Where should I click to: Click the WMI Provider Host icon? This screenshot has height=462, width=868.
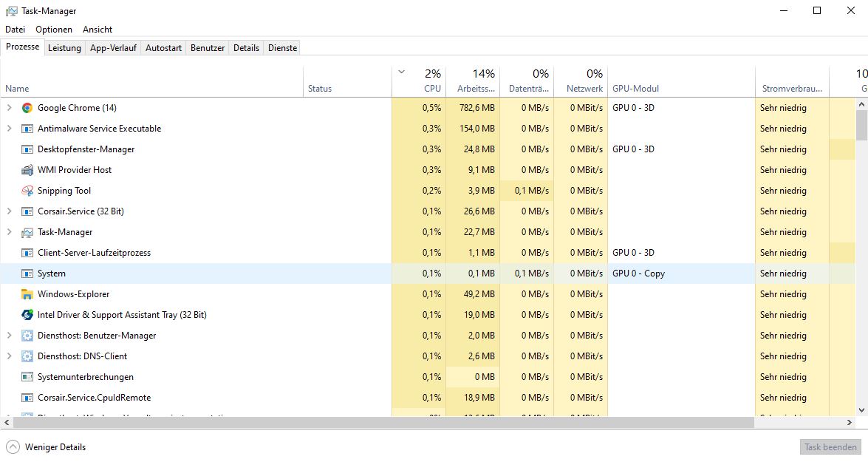27,170
